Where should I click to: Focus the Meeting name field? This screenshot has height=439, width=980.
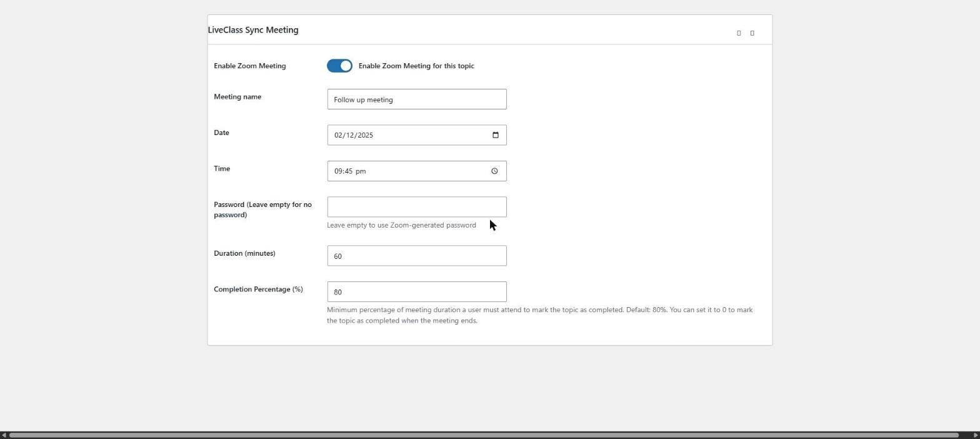pos(417,99)
